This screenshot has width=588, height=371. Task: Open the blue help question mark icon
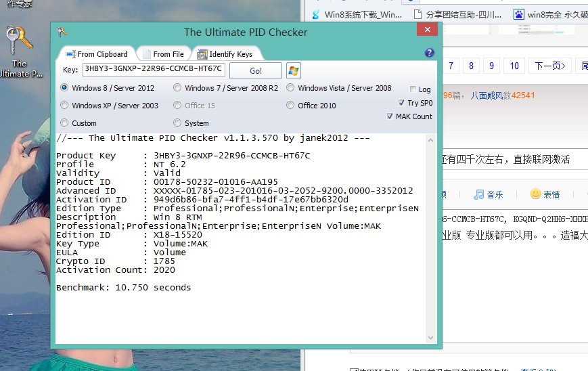430,53
